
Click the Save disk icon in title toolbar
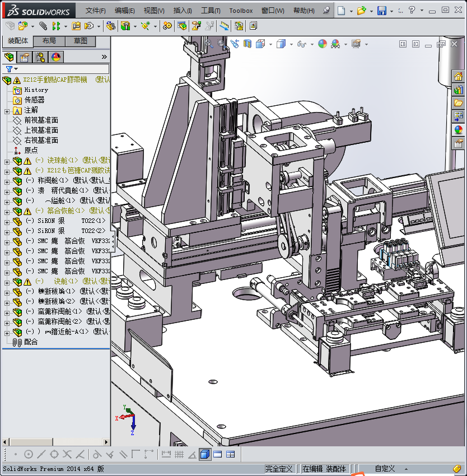click(381, 11)
